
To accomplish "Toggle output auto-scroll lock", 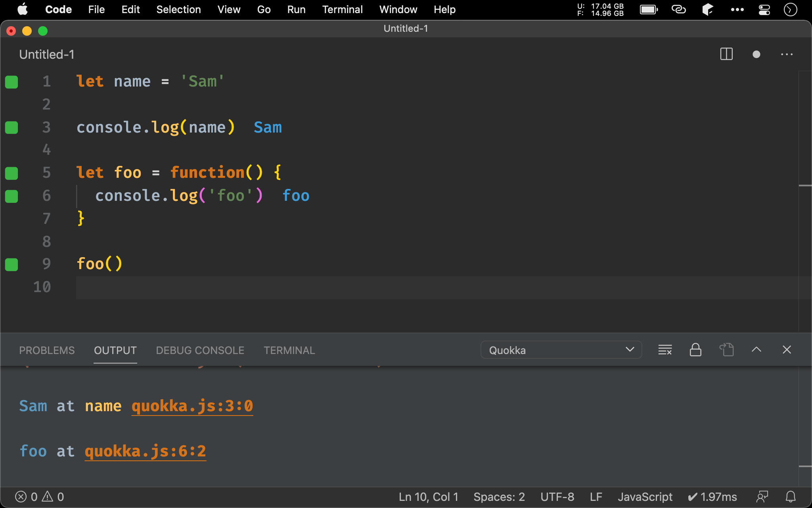I will coord(695,350).
